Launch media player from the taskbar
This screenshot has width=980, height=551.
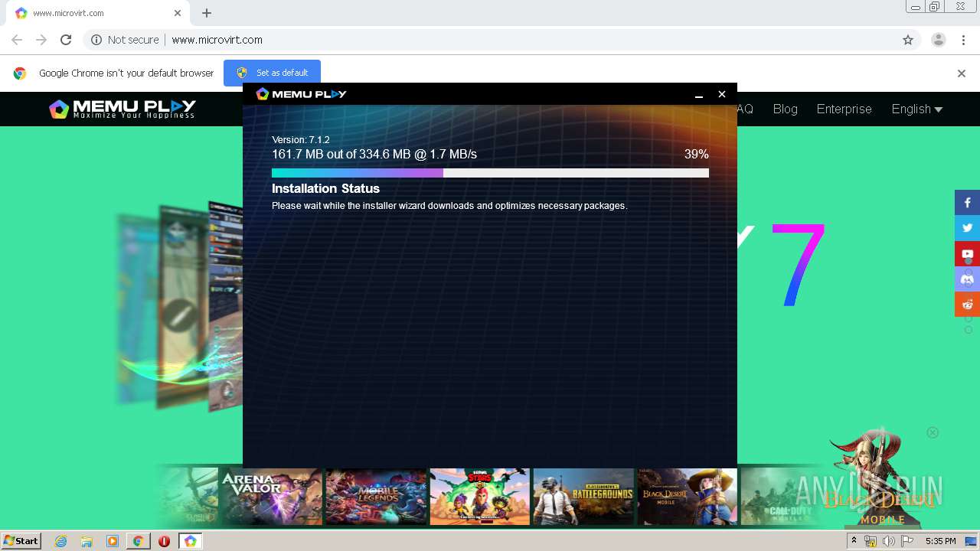click(x=113, y=541)
